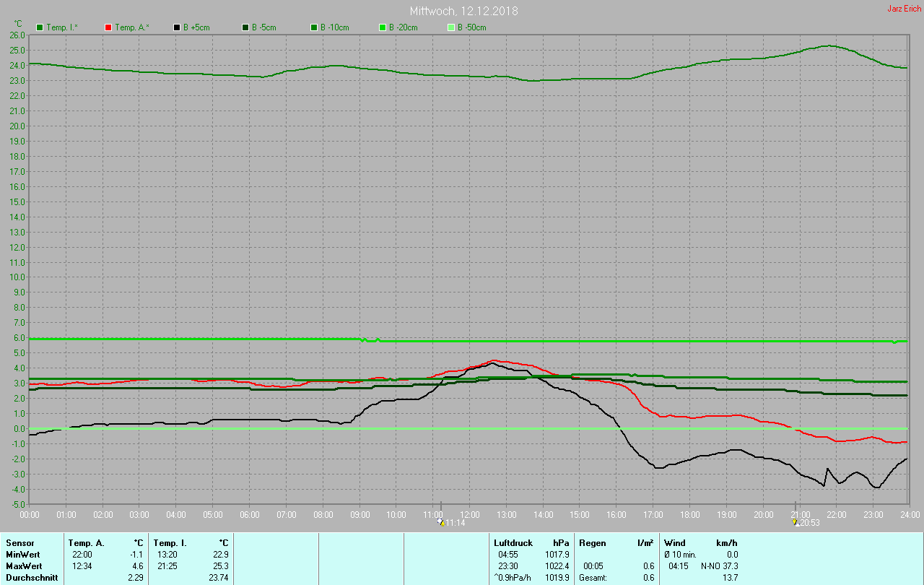Click the Temp. A. MinWert value -1.1
Screen dimensions: 924x585
(x=136, y=554)
